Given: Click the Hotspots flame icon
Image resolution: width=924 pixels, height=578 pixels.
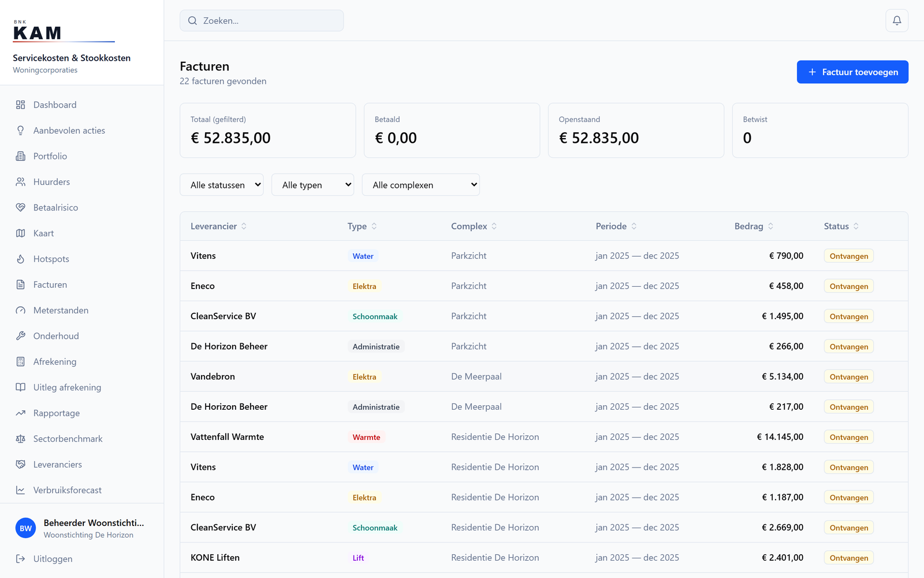Looking at the screenshot, I should click(x=21, y=259).
